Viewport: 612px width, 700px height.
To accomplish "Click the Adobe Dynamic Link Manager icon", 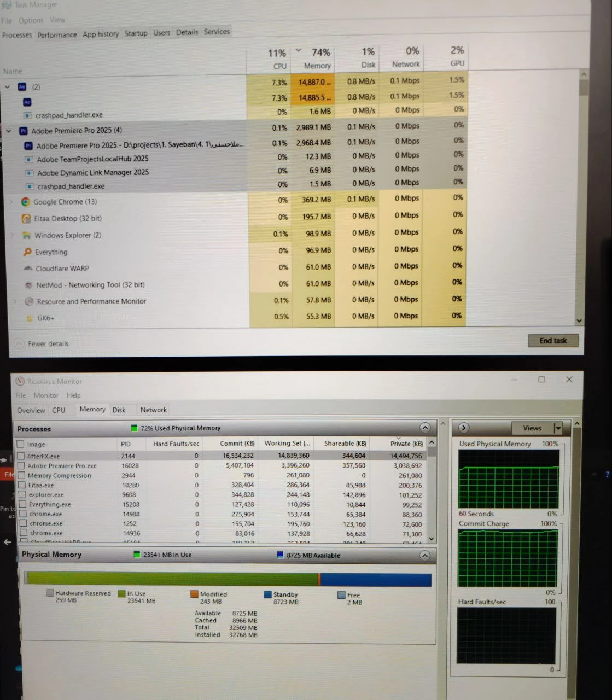I will tap(30, 172).
